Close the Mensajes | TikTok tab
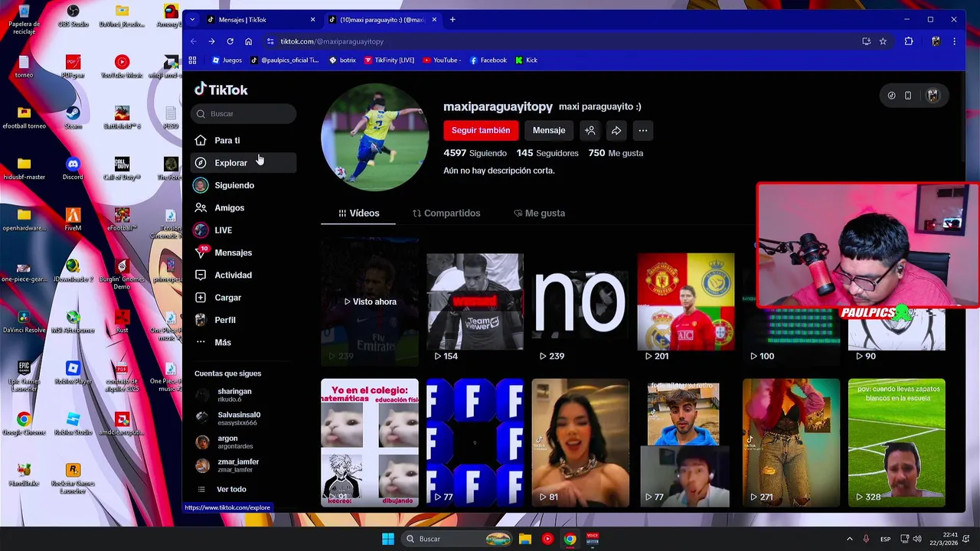 [312, 20]
